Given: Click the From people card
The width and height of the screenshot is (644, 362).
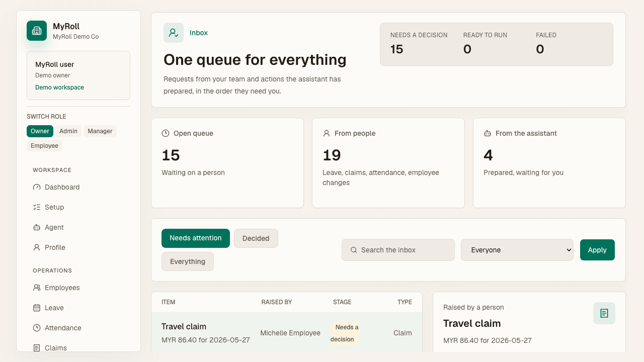Looking at the screenshot, I should [x=388, y=163].
